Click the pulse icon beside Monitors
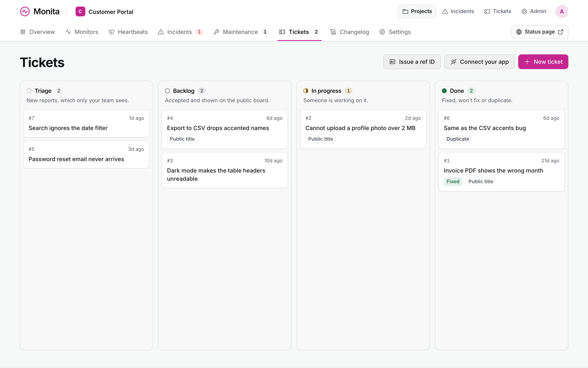The height and width of the screenshot is (368, 588). pyautogui.click(x=68, y=32)
